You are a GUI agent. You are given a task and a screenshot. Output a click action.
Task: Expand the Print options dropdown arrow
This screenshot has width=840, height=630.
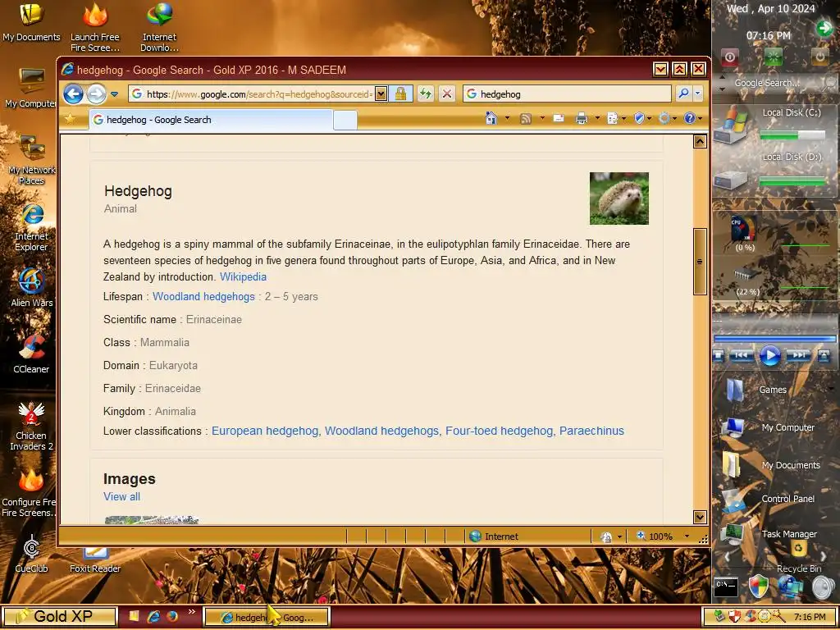tap(597, 118)
